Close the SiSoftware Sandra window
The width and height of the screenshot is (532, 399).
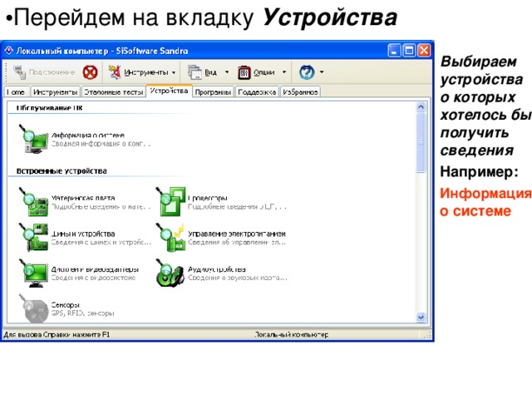click(x=424, y=51)
